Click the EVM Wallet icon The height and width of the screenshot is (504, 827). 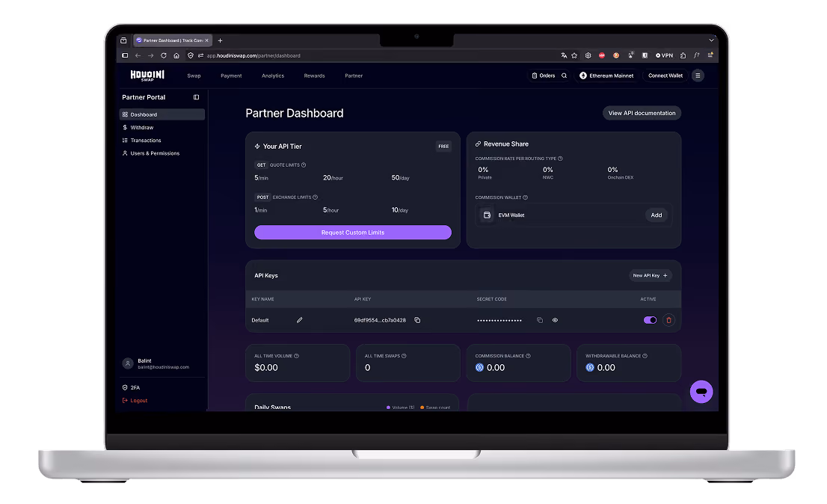[487, 215]
